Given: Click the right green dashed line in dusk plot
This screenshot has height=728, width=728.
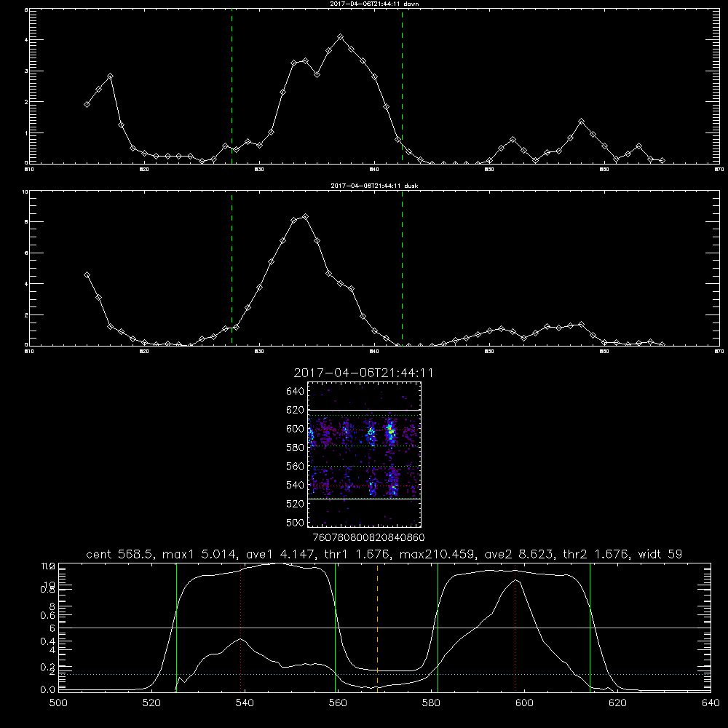Looking at the screenshot, I should coord(402,269).
